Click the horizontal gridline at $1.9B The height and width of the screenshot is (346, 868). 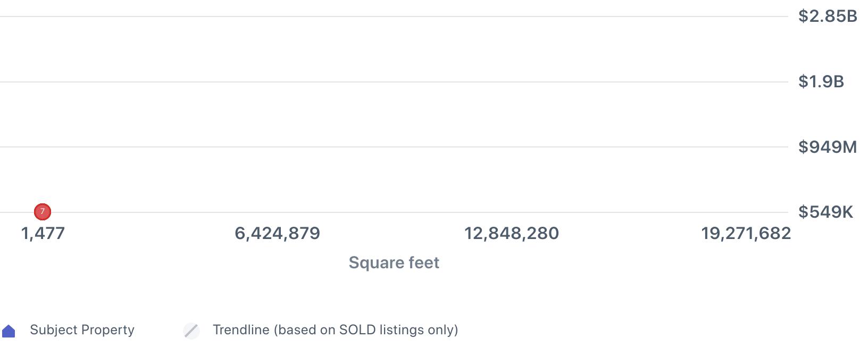(x=394, y=82)
